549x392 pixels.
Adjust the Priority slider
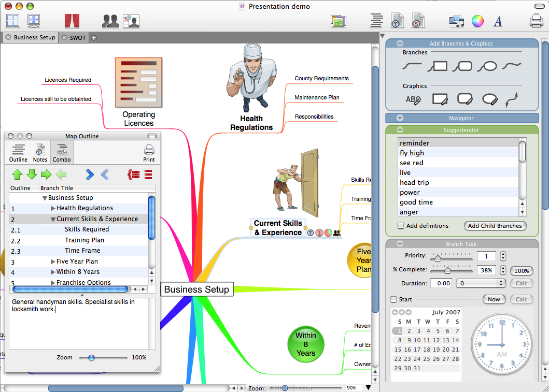tap(438, 258)
